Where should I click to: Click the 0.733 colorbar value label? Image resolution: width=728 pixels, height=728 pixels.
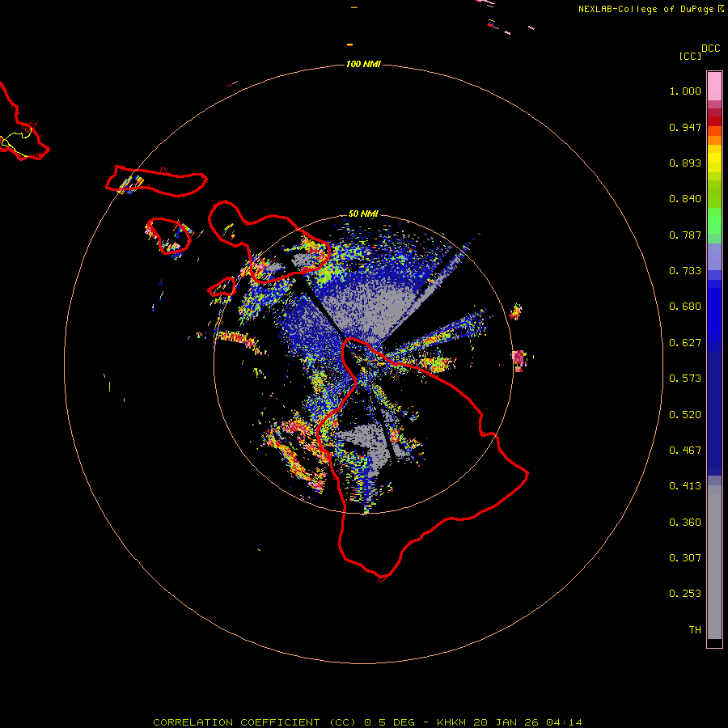click(x=685, y=271)
